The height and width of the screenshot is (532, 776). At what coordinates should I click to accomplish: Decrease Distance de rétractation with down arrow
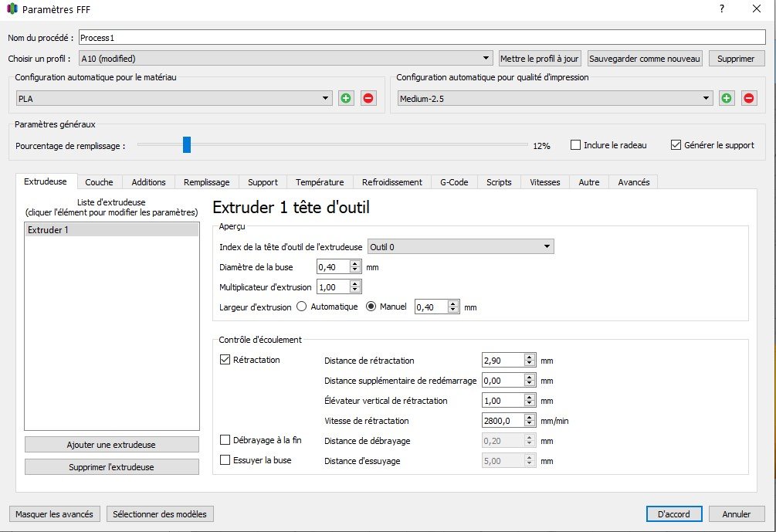click(529, 364)
